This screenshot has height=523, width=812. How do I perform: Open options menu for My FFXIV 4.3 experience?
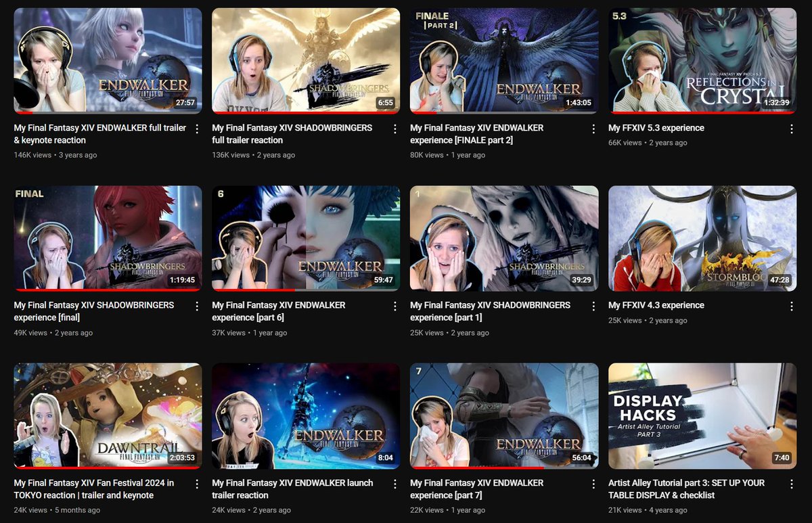click(x=792, y=306)
